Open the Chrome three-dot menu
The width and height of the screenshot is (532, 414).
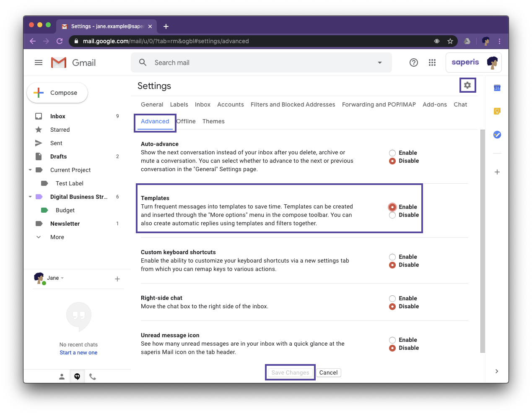499,41
